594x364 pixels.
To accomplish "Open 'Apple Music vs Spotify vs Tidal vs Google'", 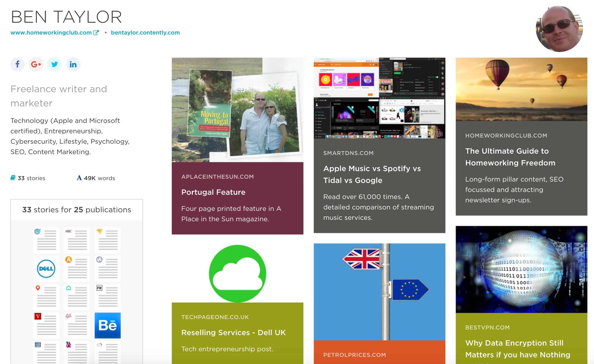I will [x=372, y=174].
